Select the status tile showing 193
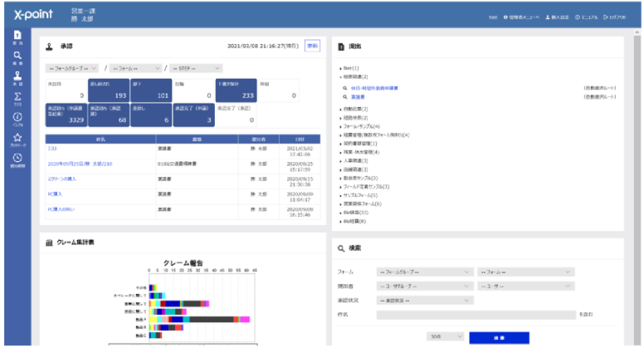This screenshot has width=644, height=353. pos(109,91)
